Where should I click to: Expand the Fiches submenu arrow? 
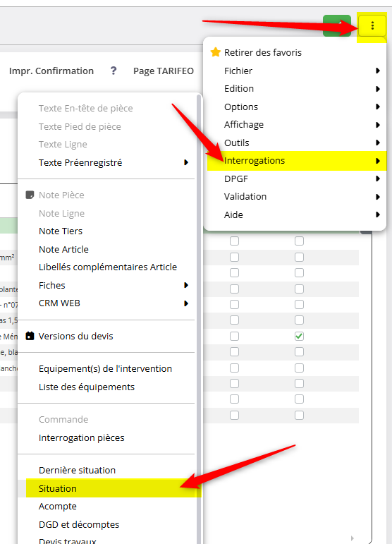(x=186, y=285)
